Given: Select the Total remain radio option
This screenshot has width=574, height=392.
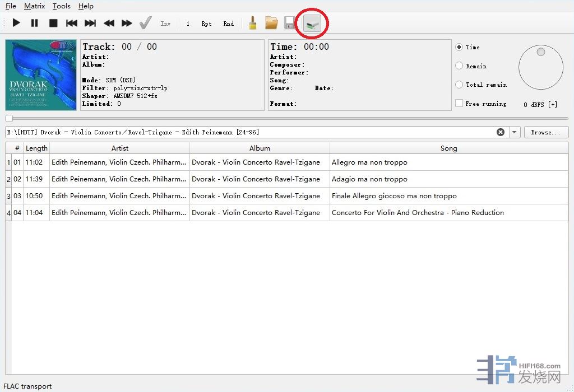Looking at the screenshot, I should point(459,85).
